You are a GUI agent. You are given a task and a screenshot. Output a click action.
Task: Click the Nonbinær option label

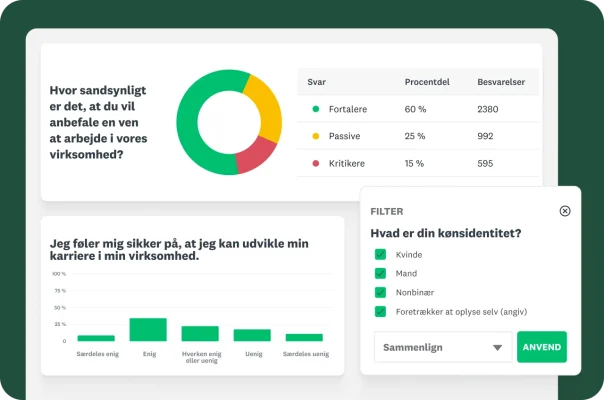tap(414, 292)
